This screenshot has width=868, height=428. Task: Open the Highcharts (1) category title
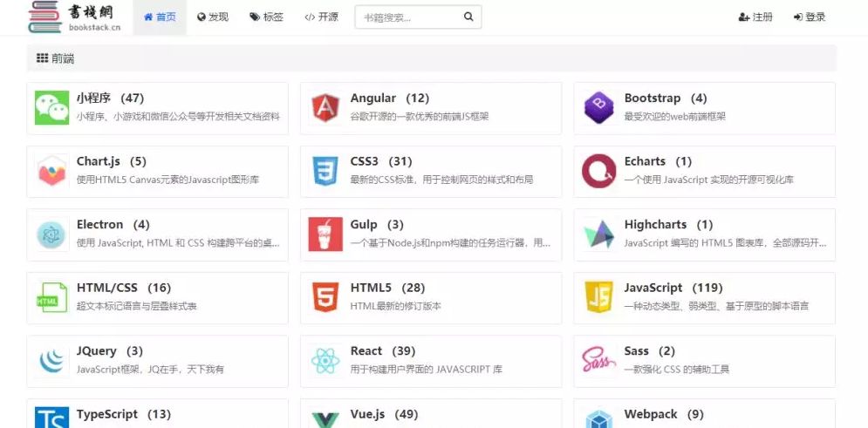click(x=669, y=225)
